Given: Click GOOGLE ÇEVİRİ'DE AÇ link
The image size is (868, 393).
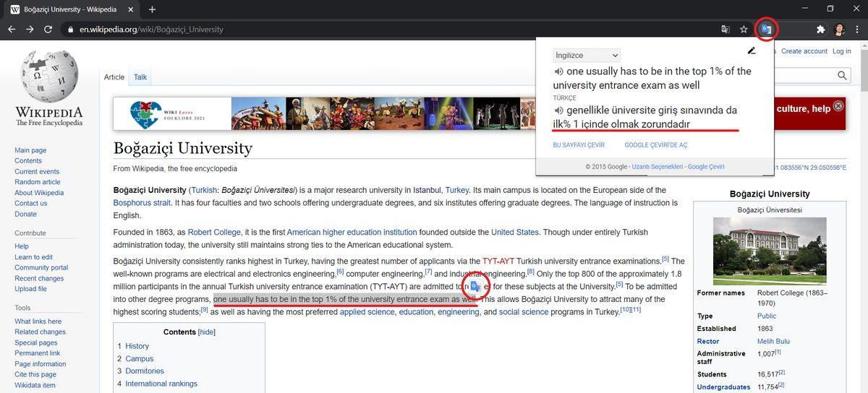Looking at the screenshot, I should [x=656, y=145].
